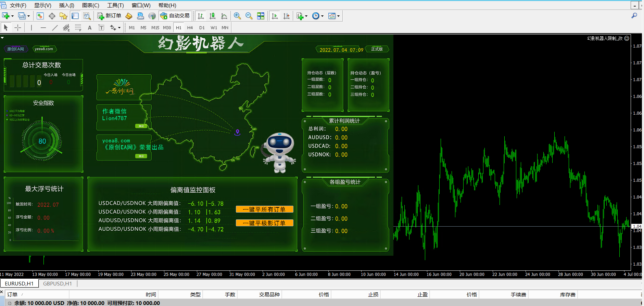Open the Strategy Tester
Viewport: 644px width, 306px height.
(87, 16)
